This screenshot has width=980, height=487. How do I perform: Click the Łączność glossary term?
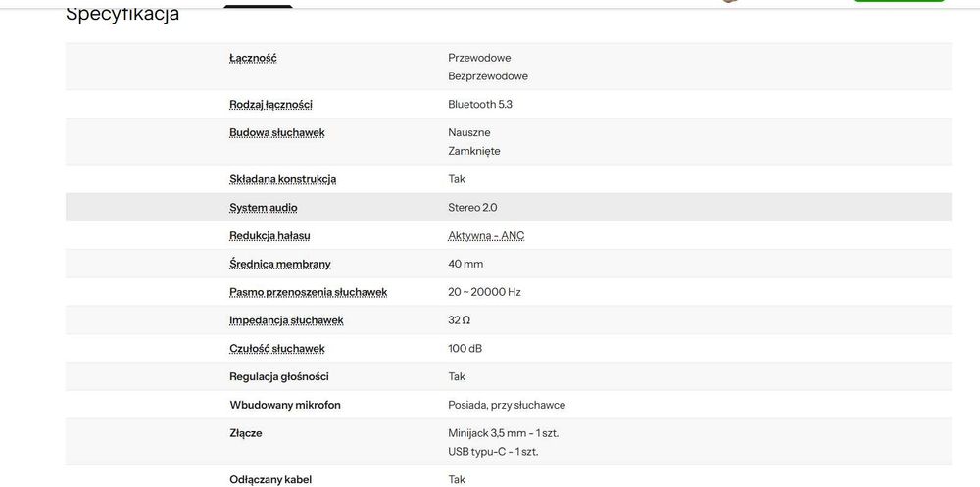[253, 58]
